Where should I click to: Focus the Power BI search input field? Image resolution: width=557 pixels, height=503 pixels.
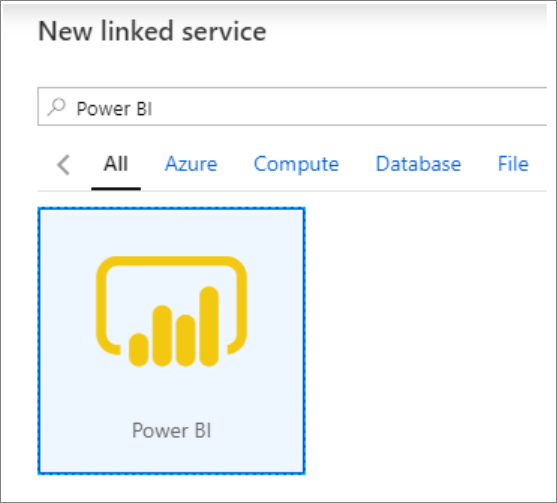click(292, 107)
